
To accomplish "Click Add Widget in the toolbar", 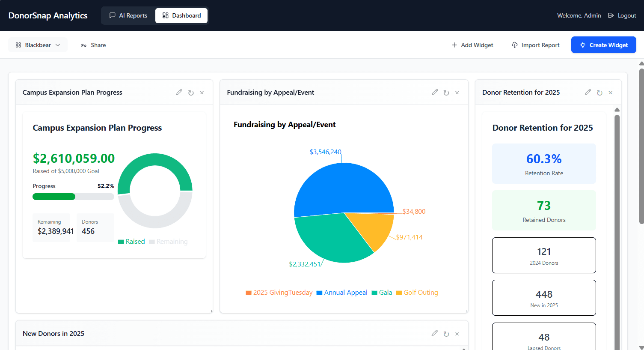I will tap(472, 45).
